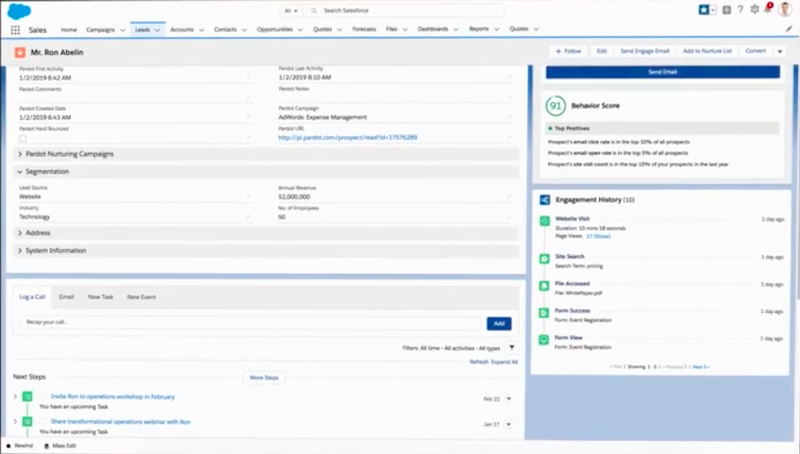Click the Form View activity icon
Screen dimensions: 800x454
coord(544,340)
